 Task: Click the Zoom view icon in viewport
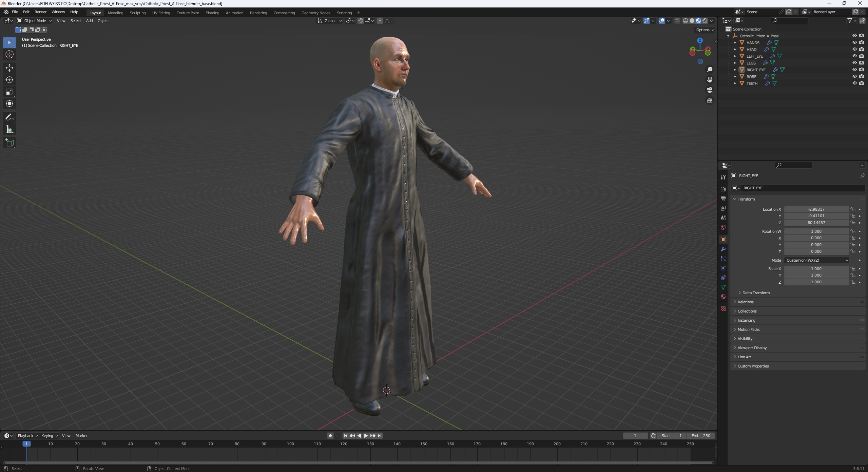[709, 70]
